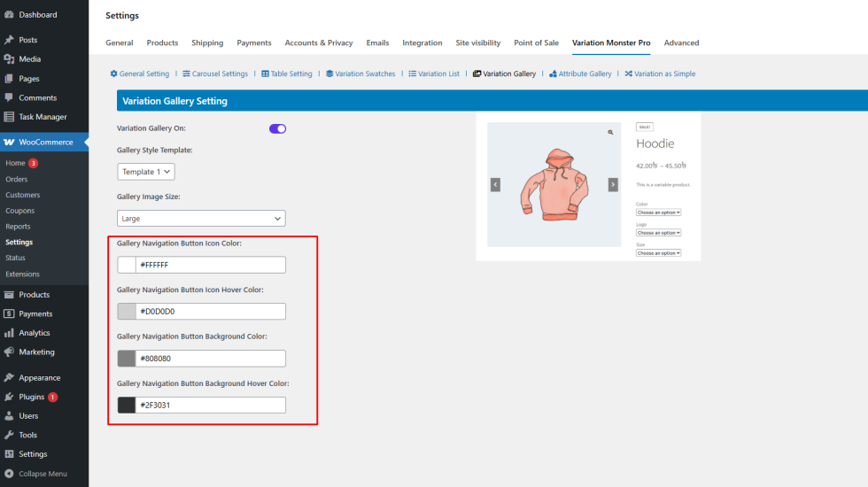
Task: Switch to the Shipping tab
Action: pos(207,43)
